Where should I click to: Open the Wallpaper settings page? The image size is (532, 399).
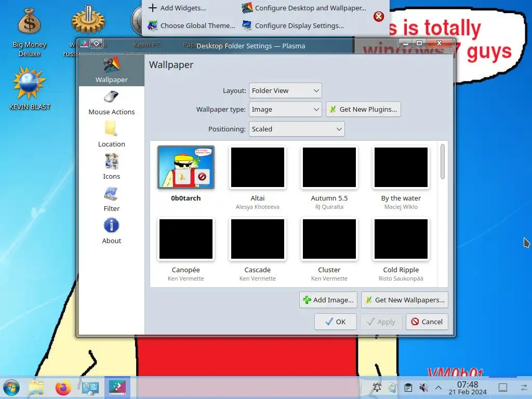[x=111, y=70]
